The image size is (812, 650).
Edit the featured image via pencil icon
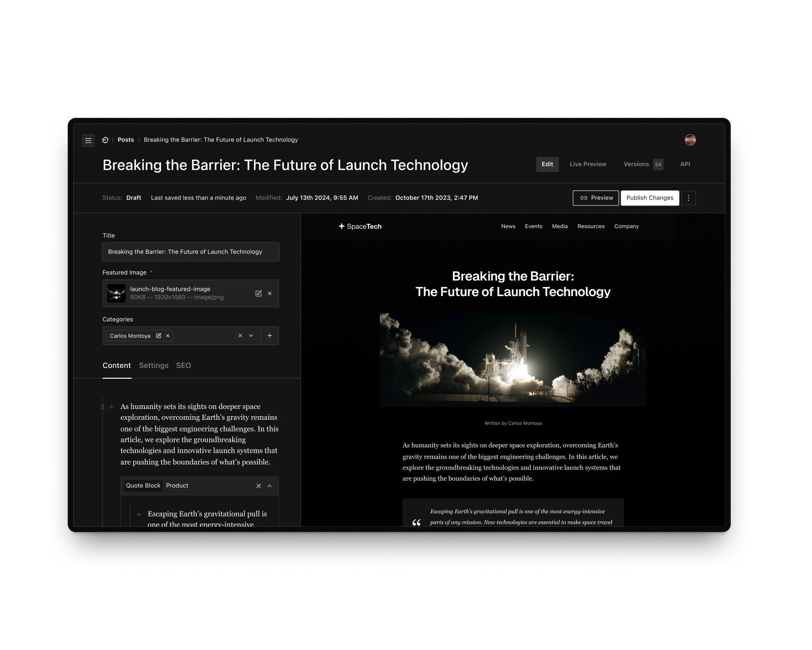click(x=258, y=293)
